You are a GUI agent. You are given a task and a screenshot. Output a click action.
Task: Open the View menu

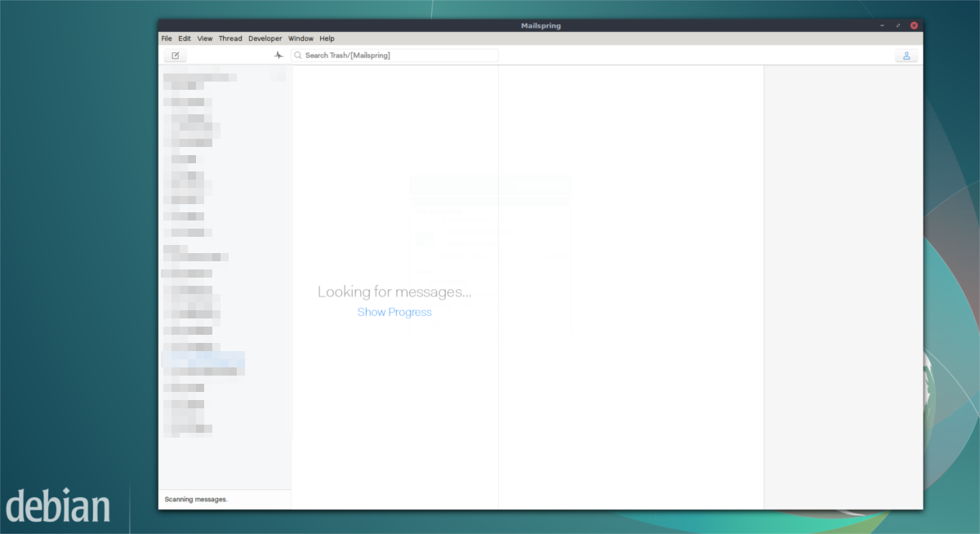(204, 38)
